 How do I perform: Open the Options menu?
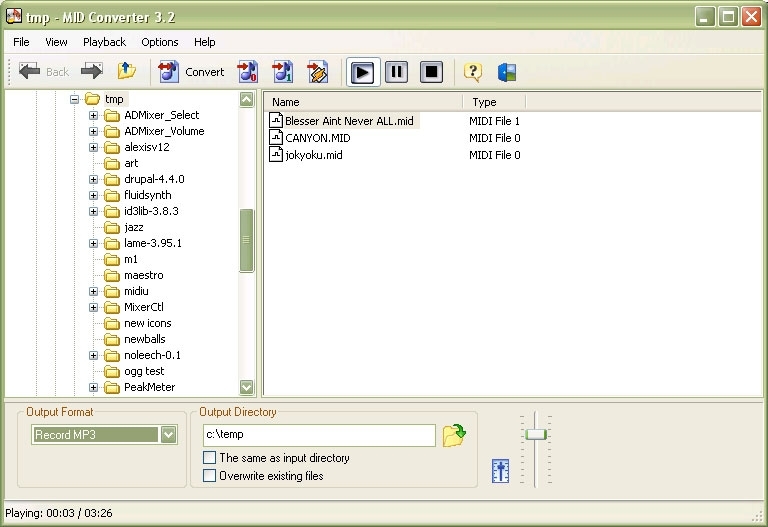tap(160, 42)
